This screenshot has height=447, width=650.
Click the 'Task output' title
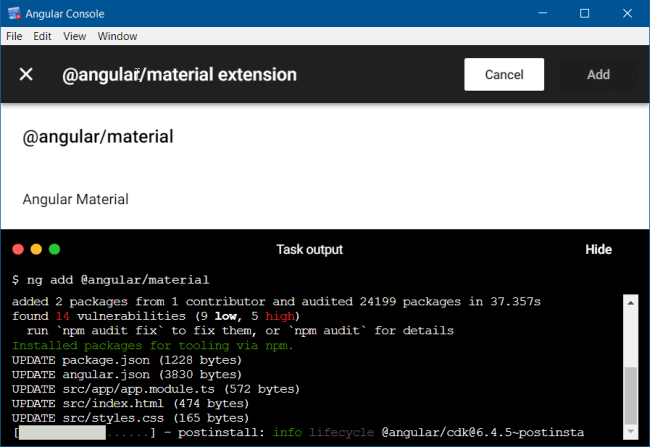pos(309,250)
